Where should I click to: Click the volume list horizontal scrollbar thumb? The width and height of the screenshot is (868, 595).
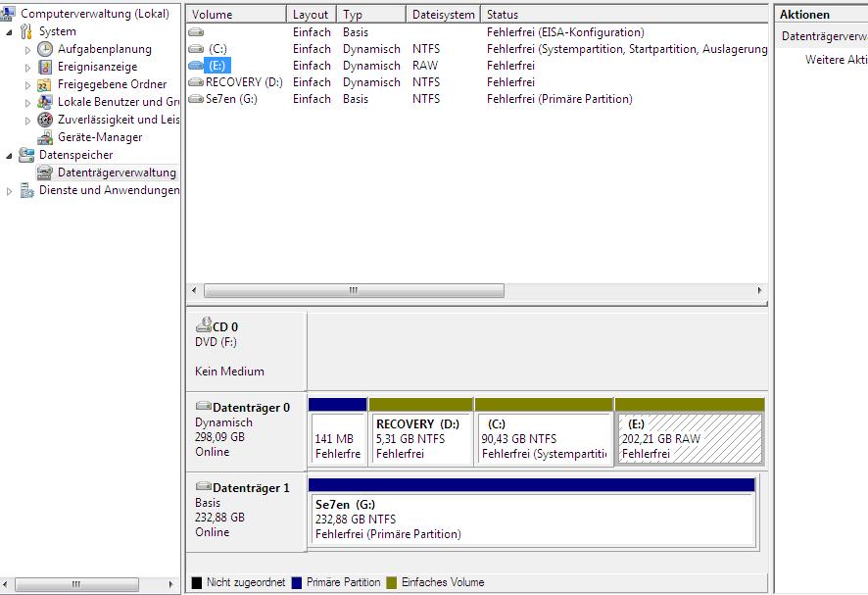(354, 290)
